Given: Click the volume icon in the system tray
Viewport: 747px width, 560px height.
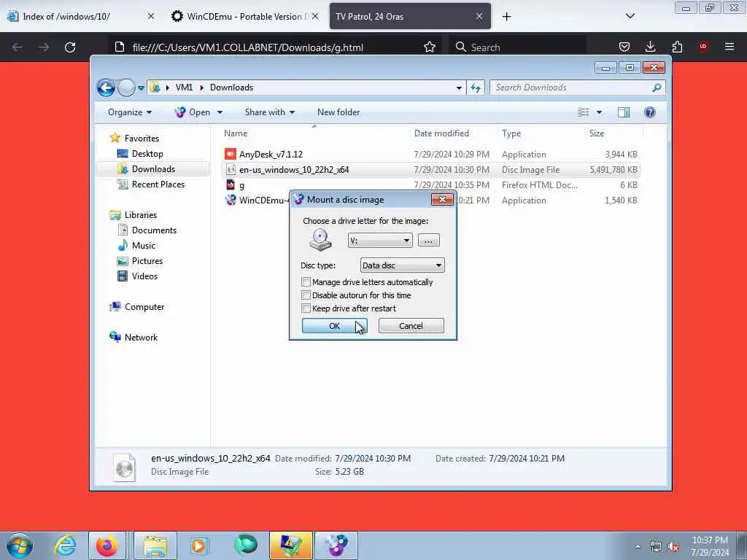Looking at the screenshot, I should [x=673, y=546].
